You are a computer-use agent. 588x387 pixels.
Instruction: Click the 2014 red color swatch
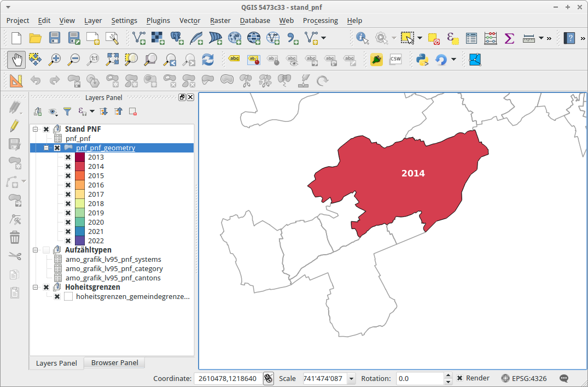coord(80,167)
